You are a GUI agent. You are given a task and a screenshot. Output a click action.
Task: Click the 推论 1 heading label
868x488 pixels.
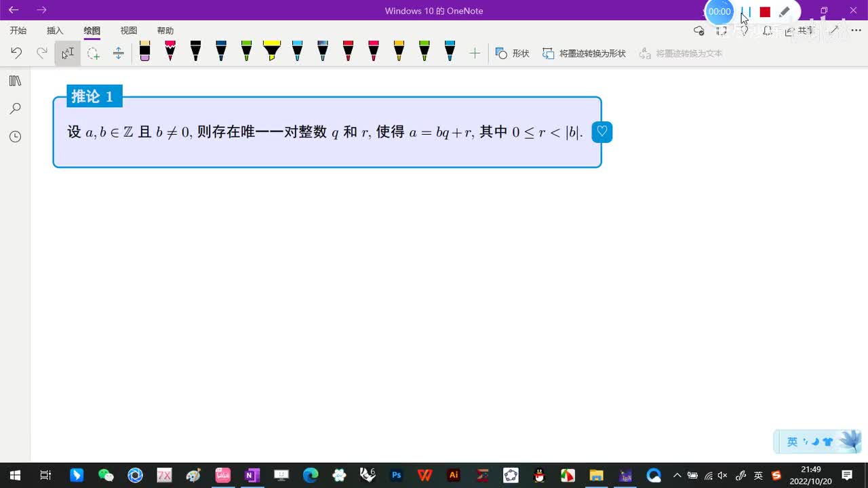[94, 96]
